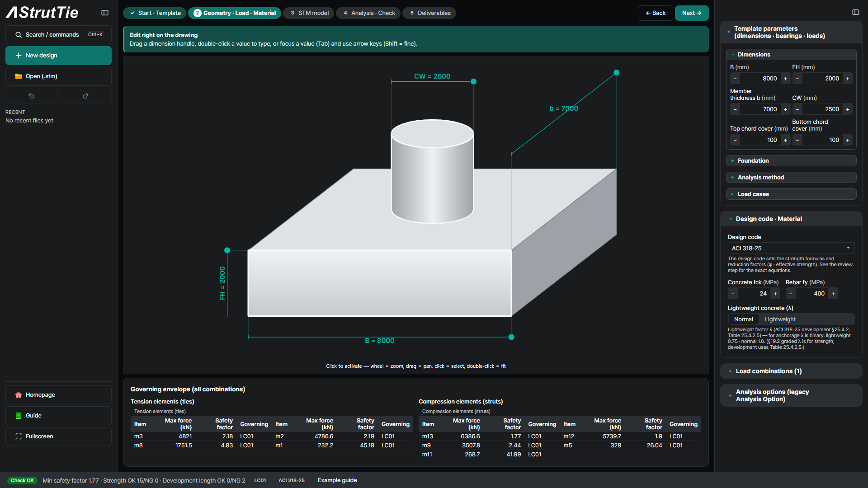
Task: Open the Search / commands box
Action: coord(58,35)
